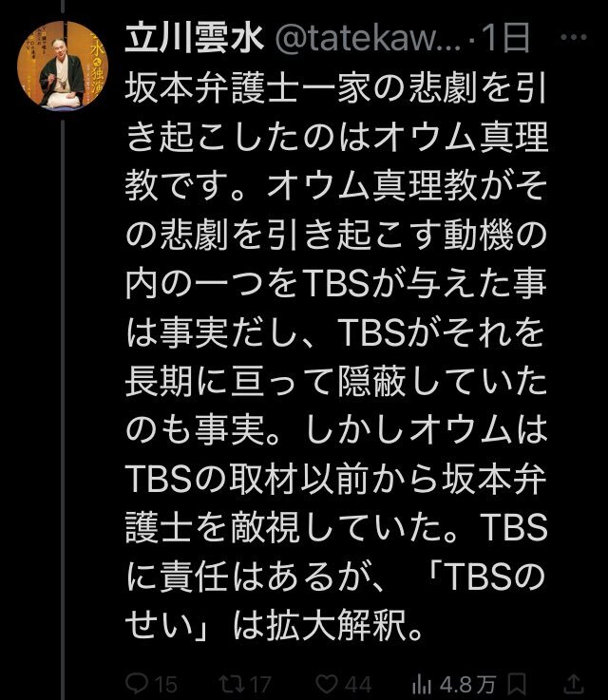Screen dimensions: 608x700
Task: Click the tweet line mentioning TBSの取材以前
Action: tap(336, 480)
